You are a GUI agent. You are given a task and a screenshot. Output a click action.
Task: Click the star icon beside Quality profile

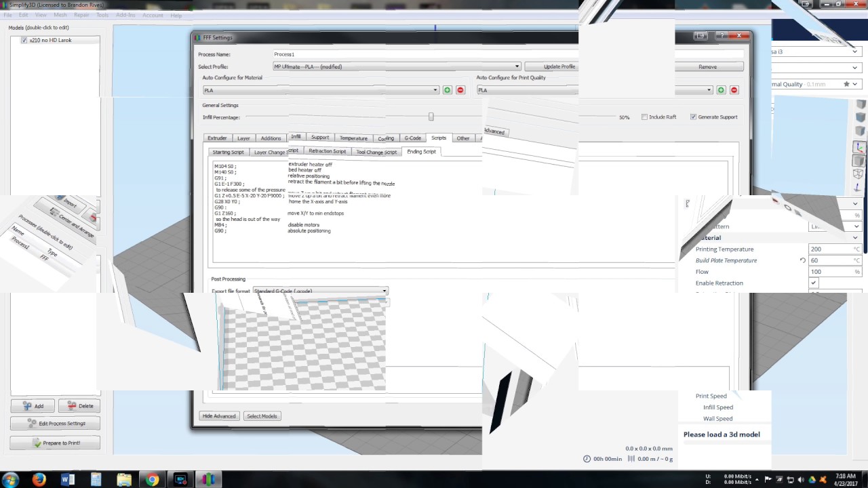point(846,84)
